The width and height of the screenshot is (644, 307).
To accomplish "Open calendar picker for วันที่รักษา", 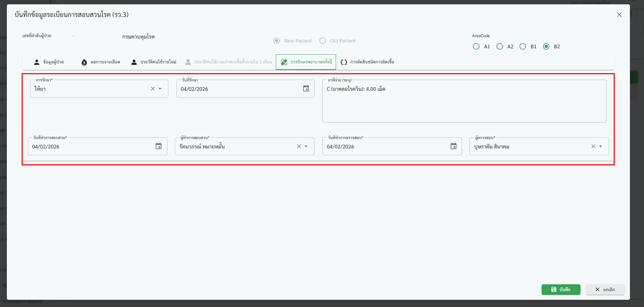I will point(306,89).
